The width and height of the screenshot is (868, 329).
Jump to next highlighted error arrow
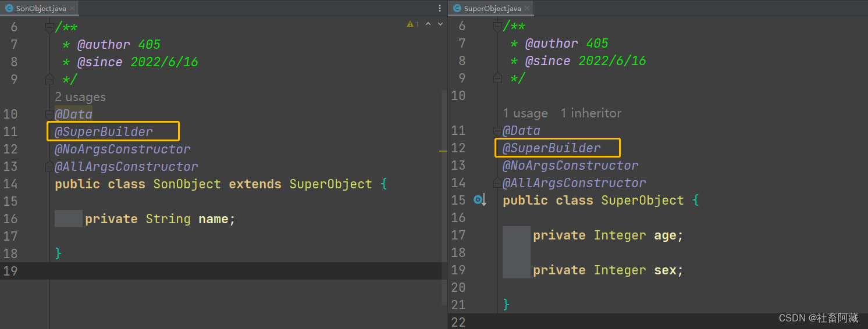point(440,24)
